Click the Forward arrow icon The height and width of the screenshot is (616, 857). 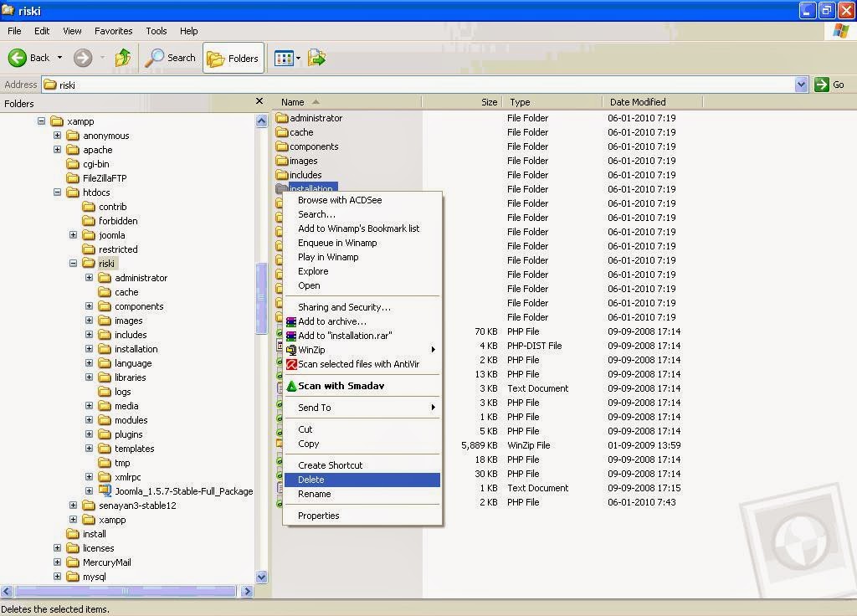(83, 58)
